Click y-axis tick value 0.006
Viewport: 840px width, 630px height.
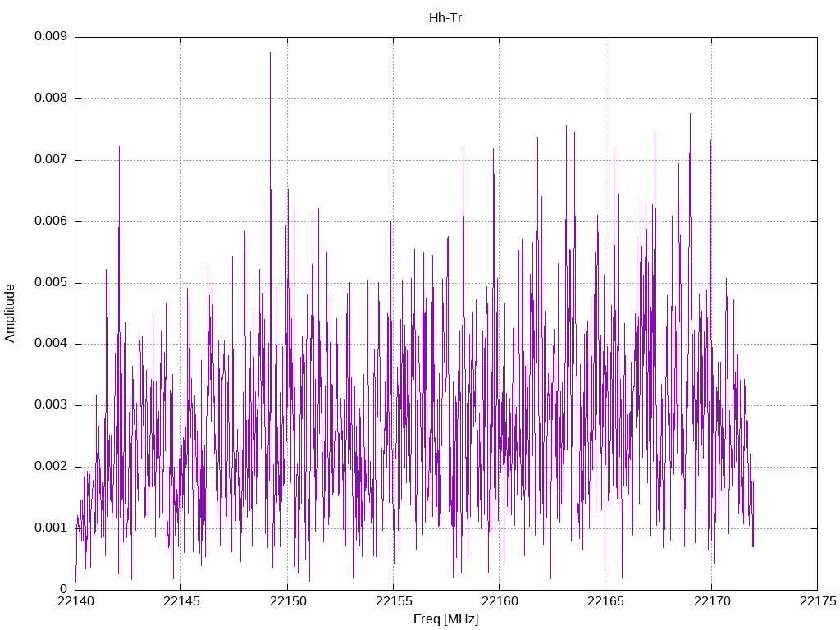(51, 221)
